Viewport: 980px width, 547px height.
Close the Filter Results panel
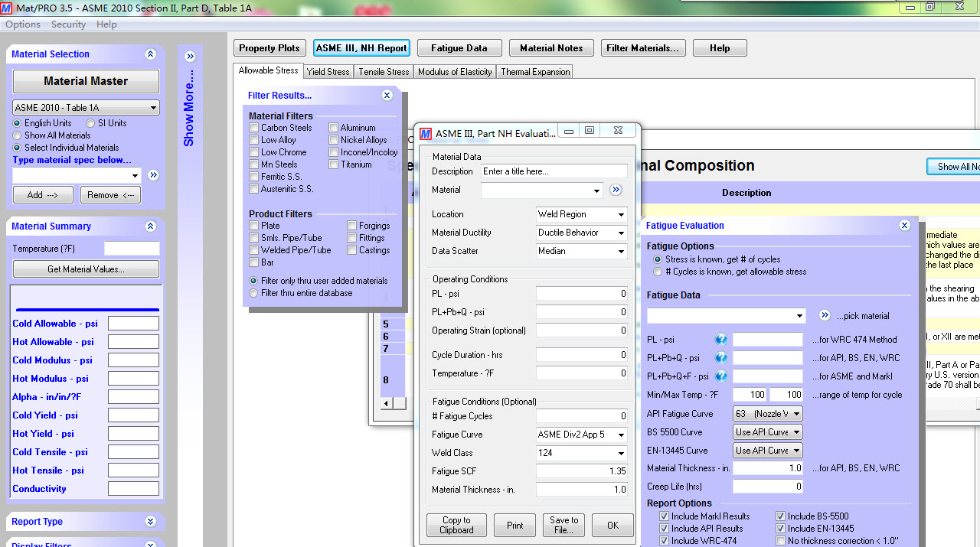click(x=387, y=96)
